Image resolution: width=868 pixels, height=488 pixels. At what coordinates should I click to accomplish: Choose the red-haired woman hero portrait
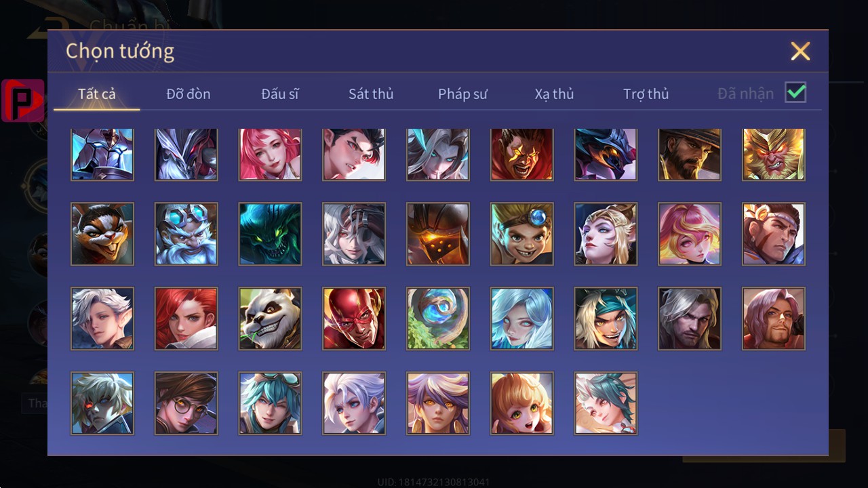coord(186,319)
